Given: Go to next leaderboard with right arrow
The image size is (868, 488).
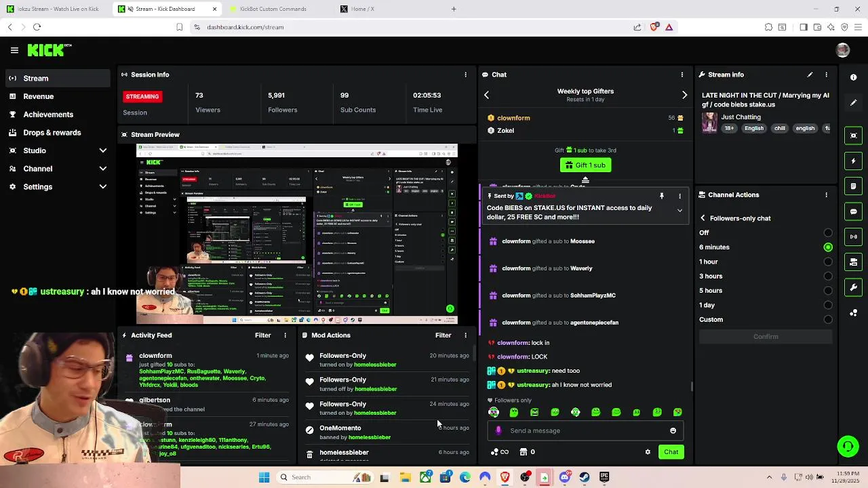Looking at the screenshot, I should (x=684, y=96).
